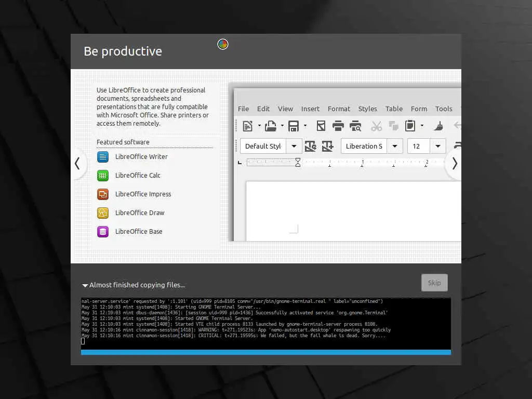Click the Paste clipboard icon
Viewport: 532px width, 399px height.
[410, 126]
